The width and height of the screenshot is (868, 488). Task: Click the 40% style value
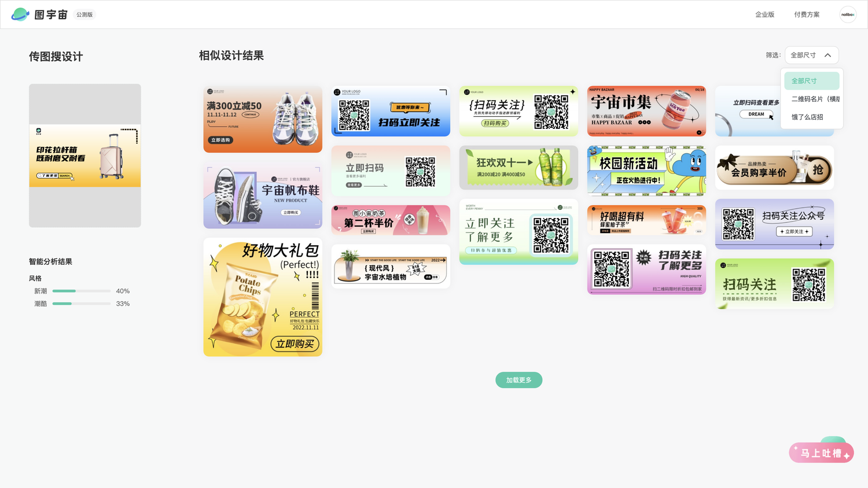click(123, 291)
